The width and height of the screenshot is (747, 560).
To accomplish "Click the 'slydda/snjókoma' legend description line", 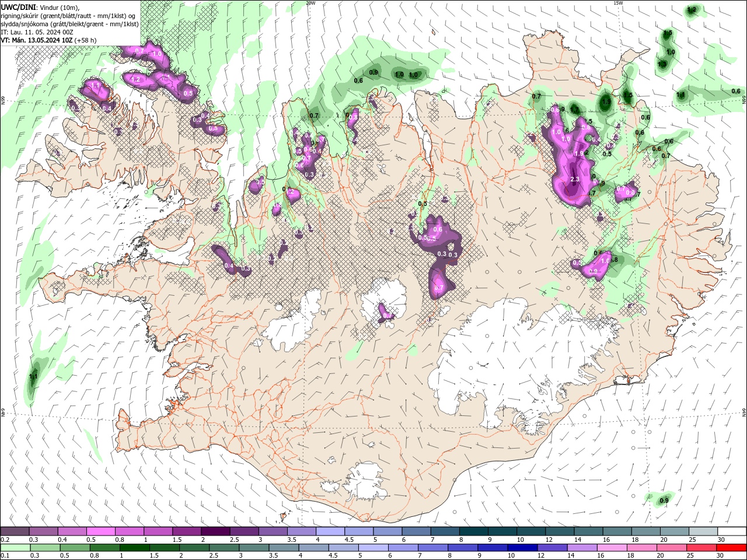I will coord(69,24).
